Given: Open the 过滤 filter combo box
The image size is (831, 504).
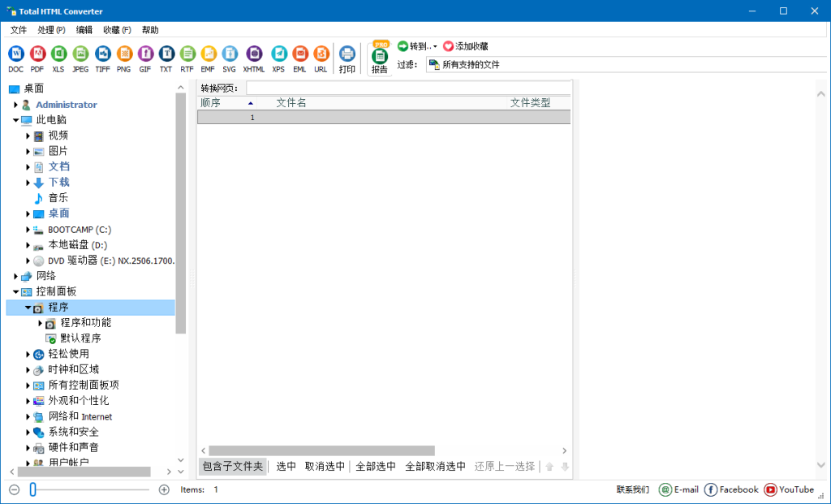Looking at the screenshot, I should (x=627, y=65).
